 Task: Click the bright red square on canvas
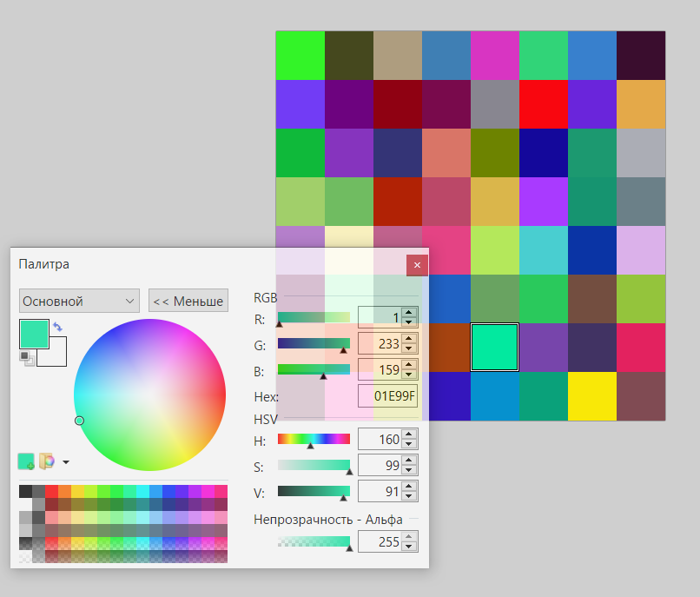(x=544, y=104)
